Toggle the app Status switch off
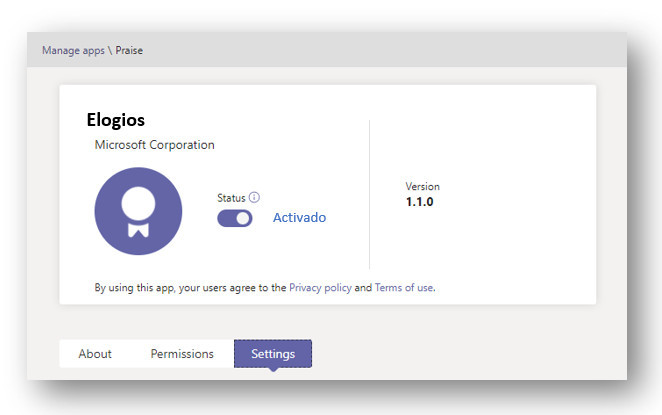Viewport: 662px width, 415px height. (235, 218)
